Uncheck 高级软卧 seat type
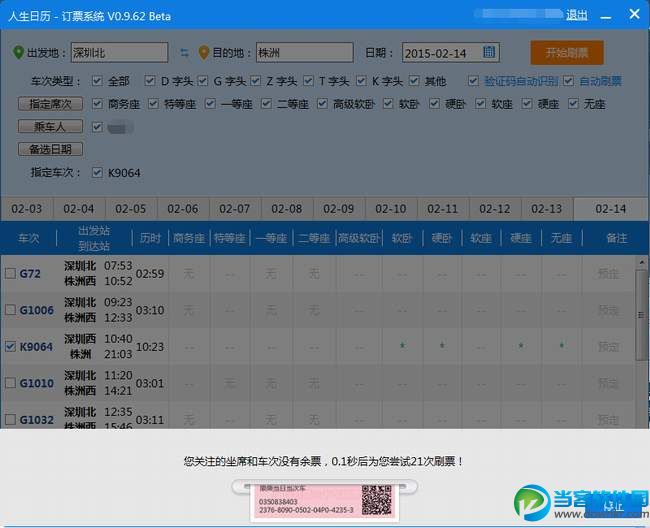650x528 pixels. pos(323,104)
